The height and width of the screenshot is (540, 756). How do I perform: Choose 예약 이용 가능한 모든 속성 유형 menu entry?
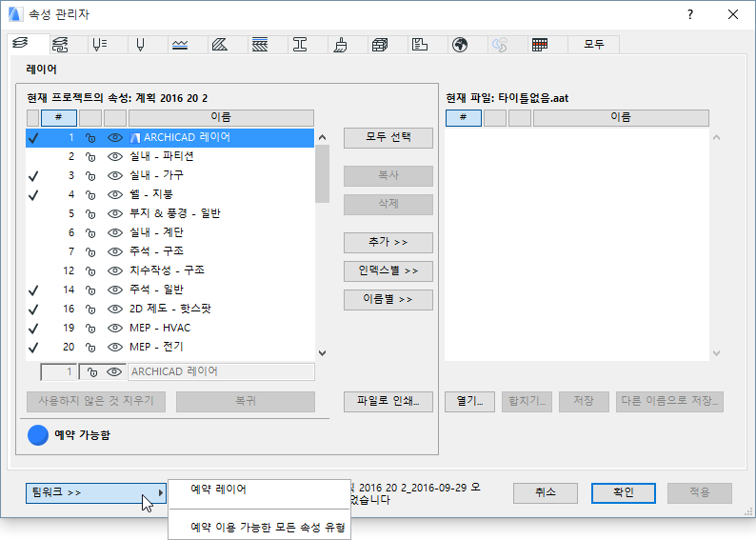268,527
